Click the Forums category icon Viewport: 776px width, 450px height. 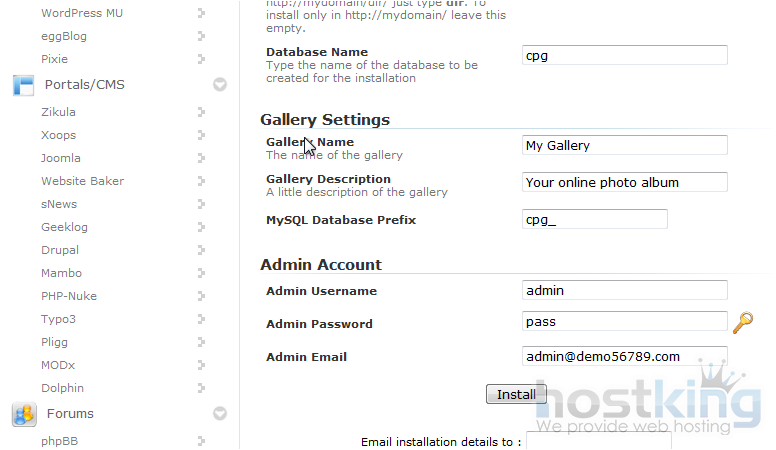(23, 414)
